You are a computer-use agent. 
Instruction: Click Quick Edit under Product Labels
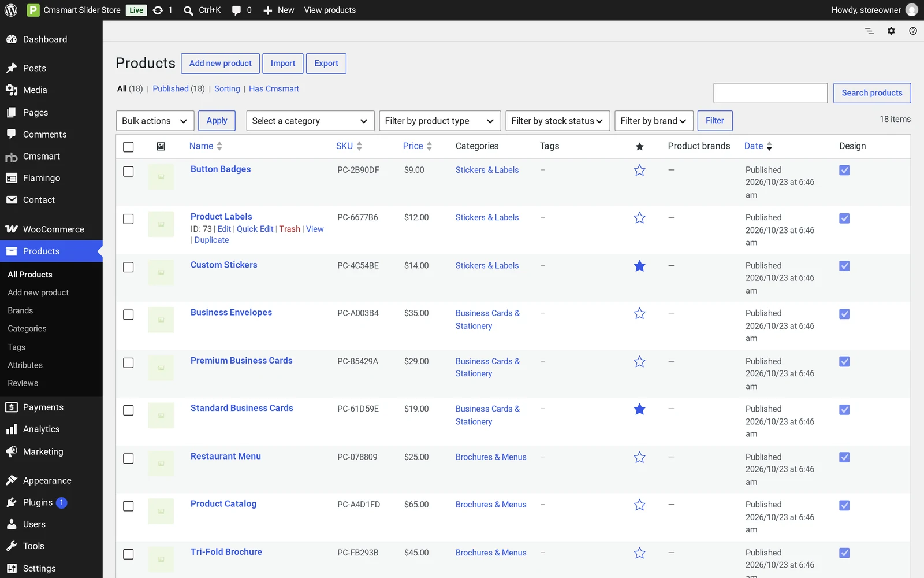click(255, 229)
